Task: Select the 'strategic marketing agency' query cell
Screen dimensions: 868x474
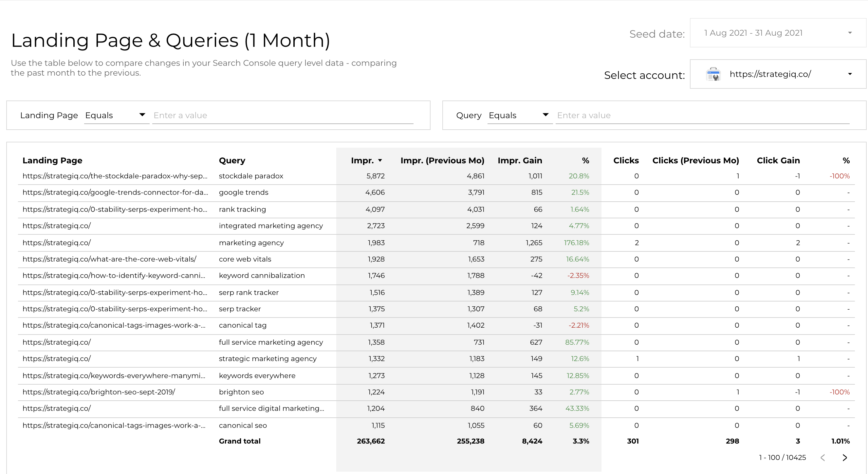Action: tap(268, 358)
